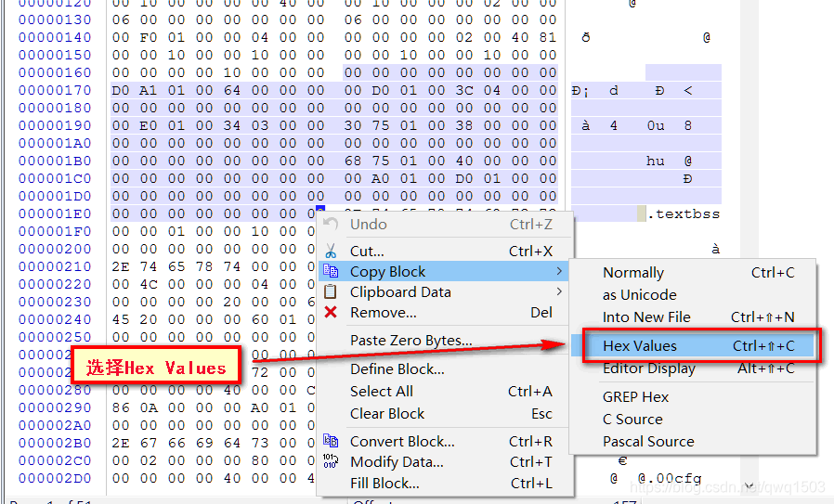Screen dimensions: 834x504
Task: Click hex byte 68 in row 000001B0
Action: tap(353, 161)
